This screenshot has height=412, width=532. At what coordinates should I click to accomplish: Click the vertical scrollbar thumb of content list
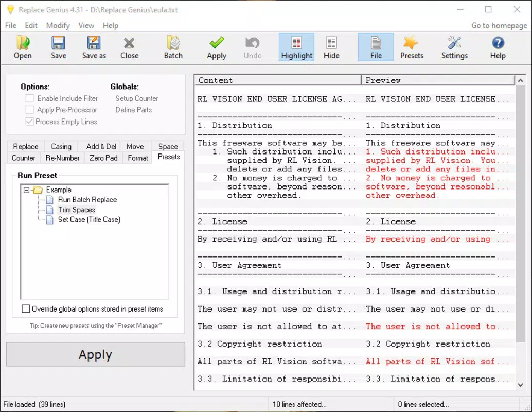tap(520, 214)
